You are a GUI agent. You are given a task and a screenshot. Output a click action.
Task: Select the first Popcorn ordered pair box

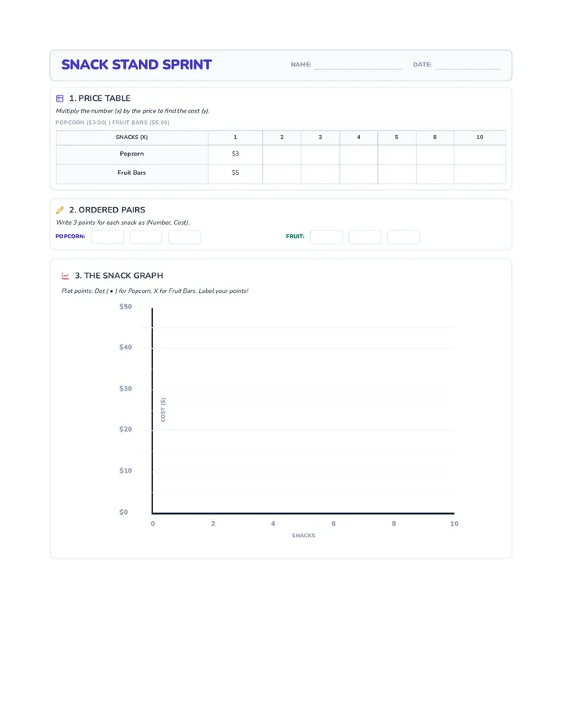(x=107, y=237)
